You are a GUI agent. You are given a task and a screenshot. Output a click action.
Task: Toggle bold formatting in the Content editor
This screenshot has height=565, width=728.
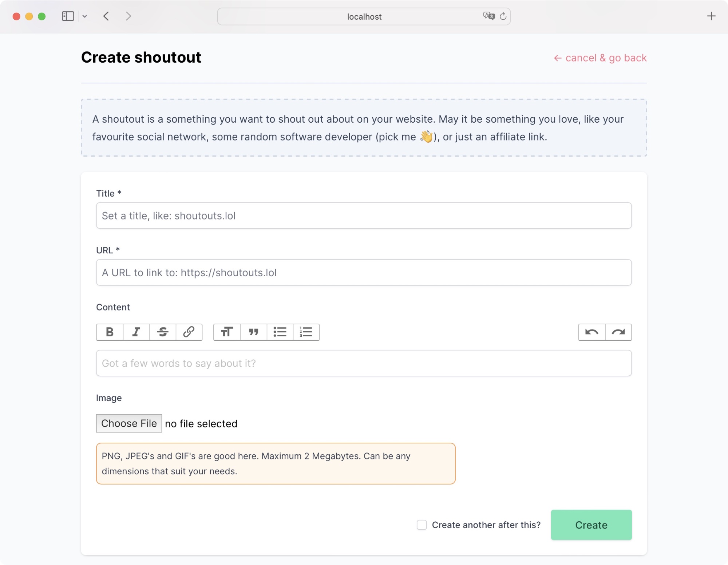pyautogui.click(x=110, y=332)
